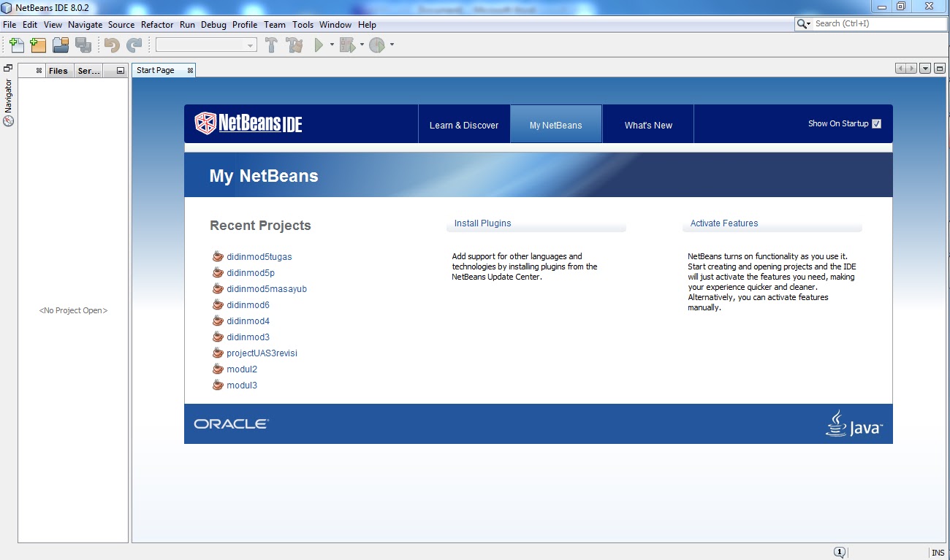
Task: Click the Search Ctrl+I field
Action: [x=870, y=23]
